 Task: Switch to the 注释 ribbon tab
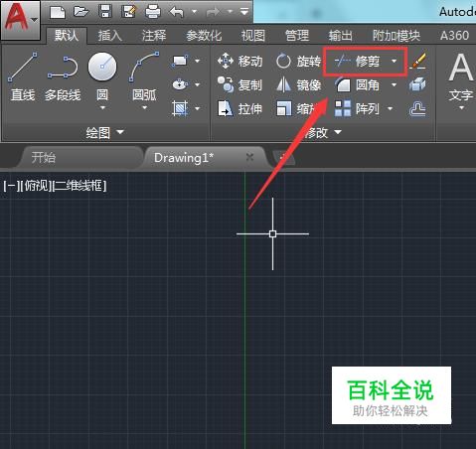tap(154, 35)
